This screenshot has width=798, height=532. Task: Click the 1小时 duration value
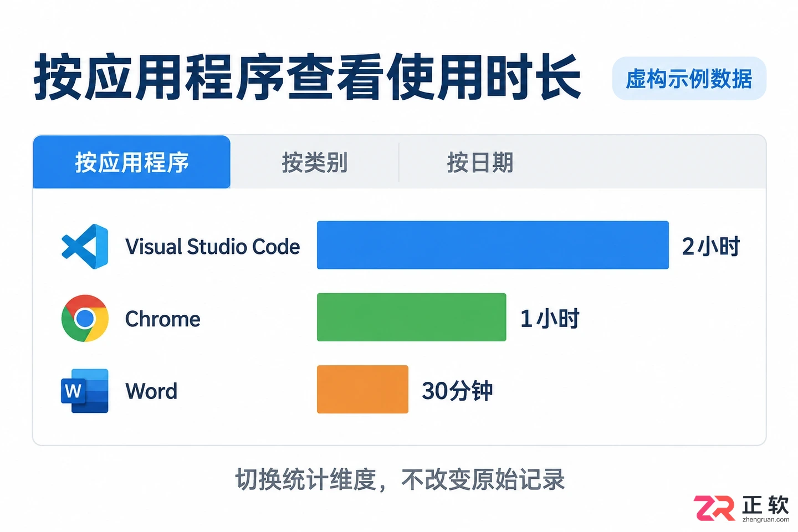coord(550,319)
